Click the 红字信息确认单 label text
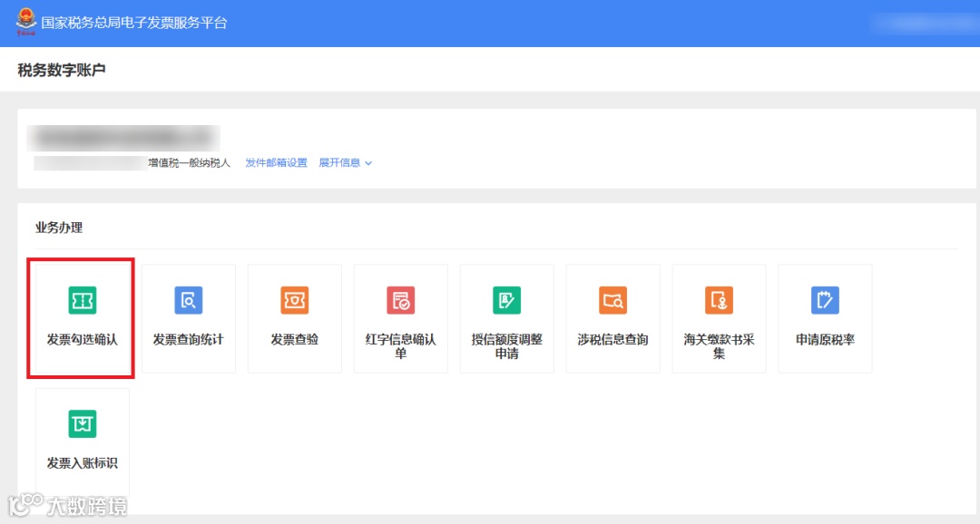The image size is (980, 524). pos(401,346)
